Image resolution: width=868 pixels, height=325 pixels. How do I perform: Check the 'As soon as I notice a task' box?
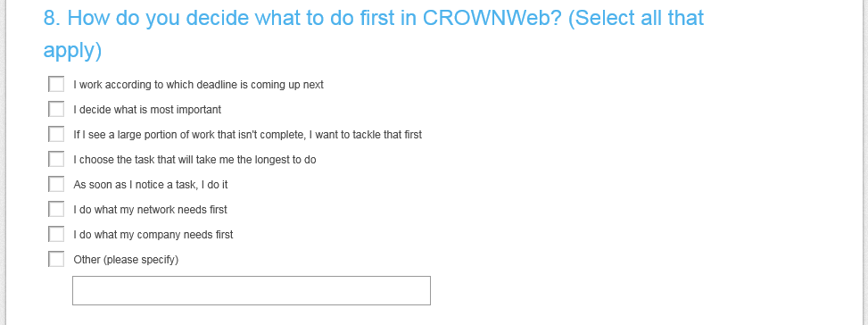(56, 184)
